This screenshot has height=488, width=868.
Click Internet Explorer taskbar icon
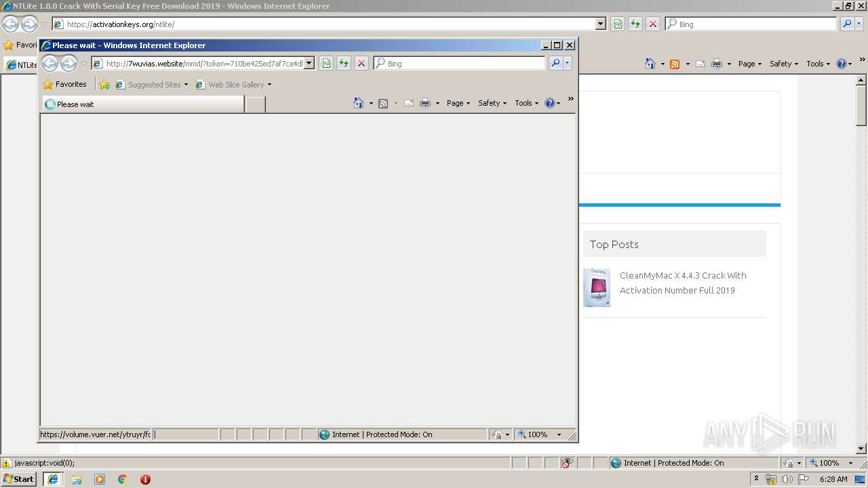coord(53,479)
